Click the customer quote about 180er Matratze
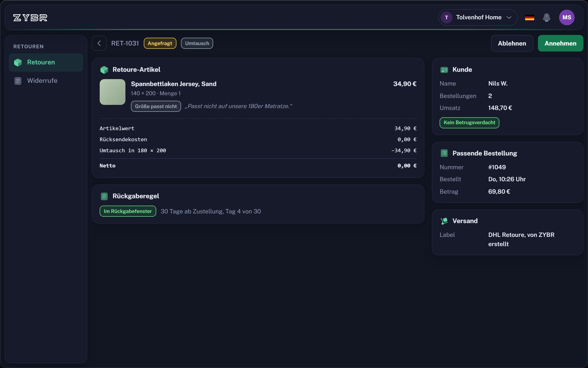Viewport: 588px width, 368px height. click(x=238, y=106)
